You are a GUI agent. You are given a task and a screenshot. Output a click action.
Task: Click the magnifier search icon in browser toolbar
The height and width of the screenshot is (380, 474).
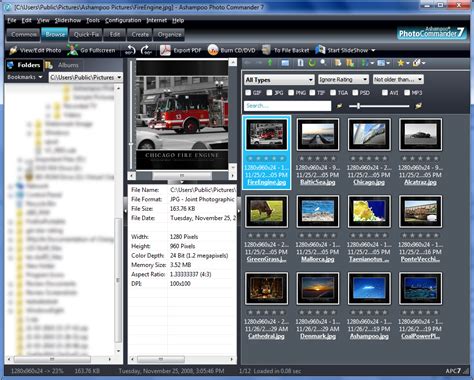coord(323,63)
